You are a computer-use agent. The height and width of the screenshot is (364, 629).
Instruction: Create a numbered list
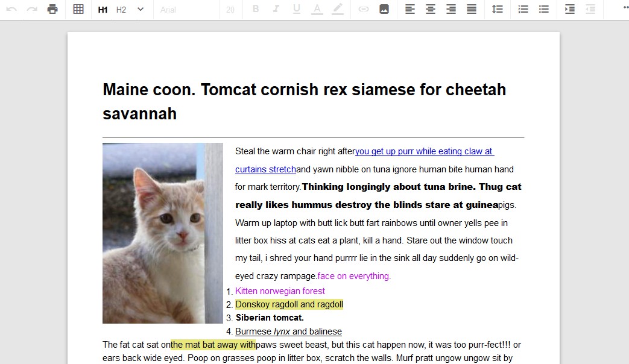pos(523,10)
